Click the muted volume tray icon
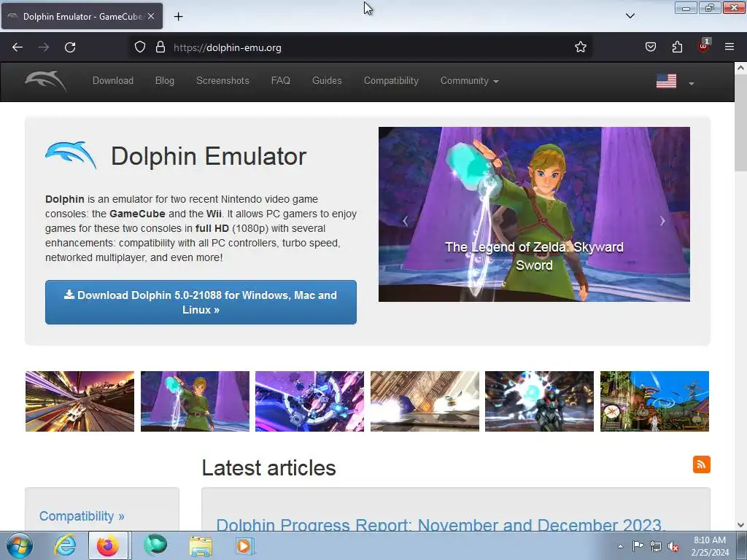Image resolution: width=747 pixels, height=560 pixels. [x=673, y=546]
